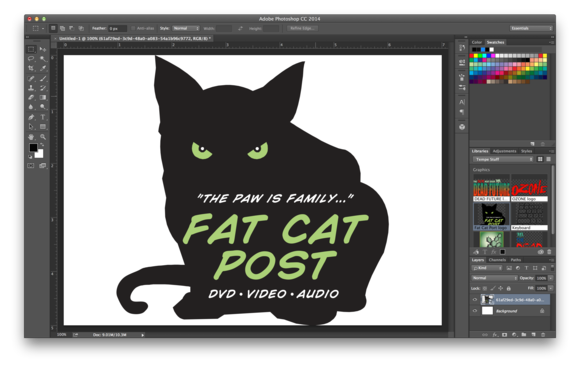Toggle Quick Mask mode
The image size is (580, 370).
(x=31, y=166)
